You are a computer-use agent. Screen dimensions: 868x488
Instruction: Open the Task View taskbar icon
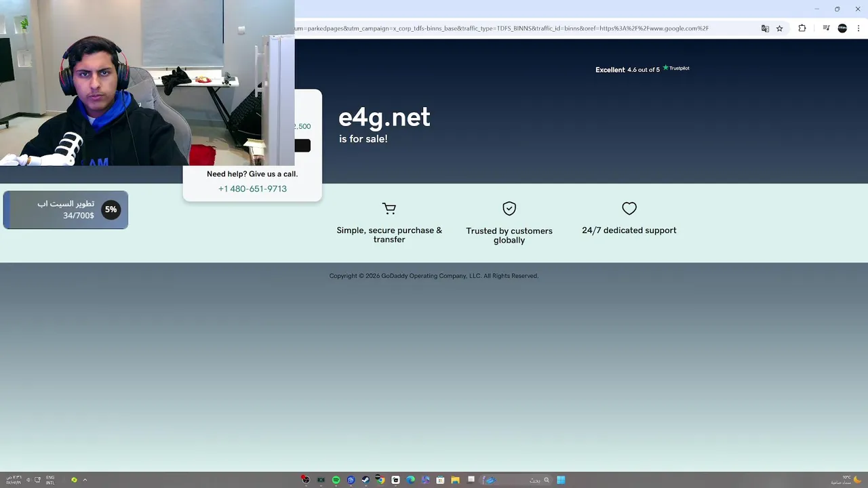pyautogui.click(x=471, y=479)
